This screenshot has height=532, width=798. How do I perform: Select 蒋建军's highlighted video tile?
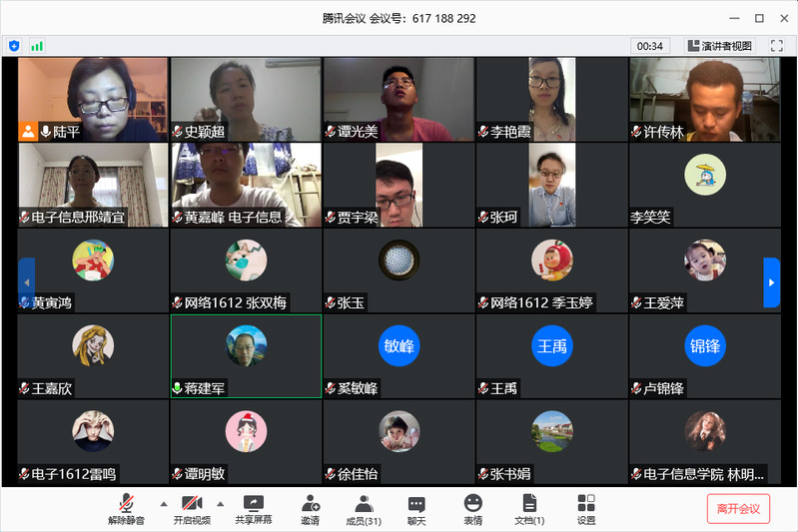(x=246, y=355)
